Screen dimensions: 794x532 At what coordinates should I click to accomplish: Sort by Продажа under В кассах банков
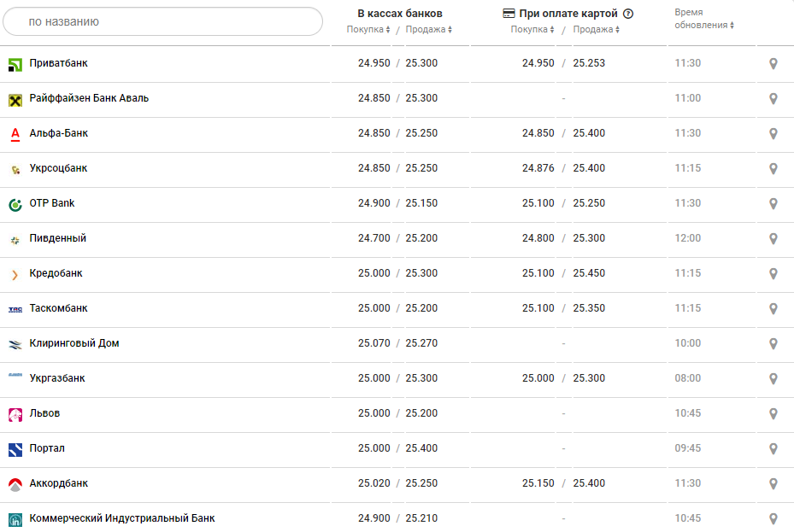[429, 30]
